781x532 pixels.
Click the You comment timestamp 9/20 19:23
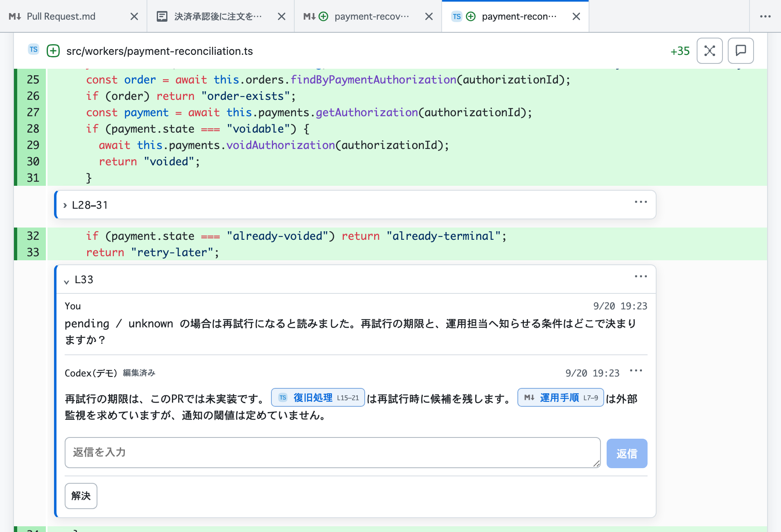tap(620, 306)
